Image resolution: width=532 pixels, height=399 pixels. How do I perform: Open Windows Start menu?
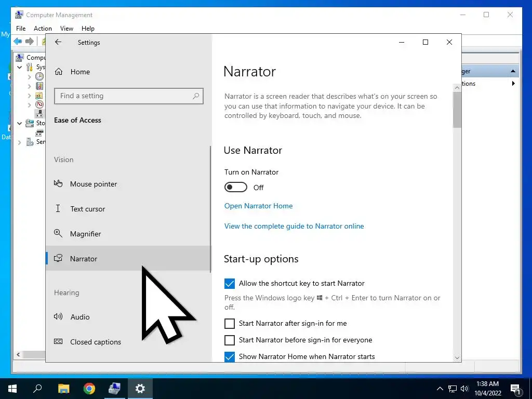point(12,389)
